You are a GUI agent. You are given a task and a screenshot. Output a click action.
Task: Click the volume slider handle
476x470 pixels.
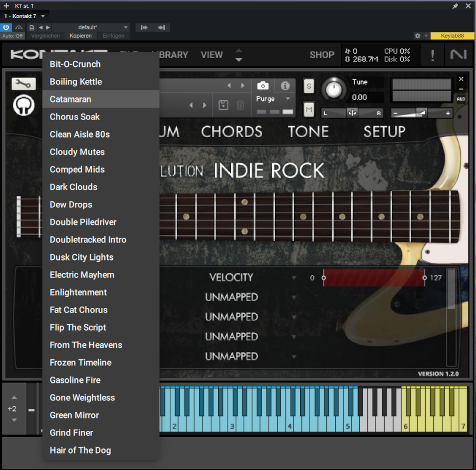pos(422,113)
